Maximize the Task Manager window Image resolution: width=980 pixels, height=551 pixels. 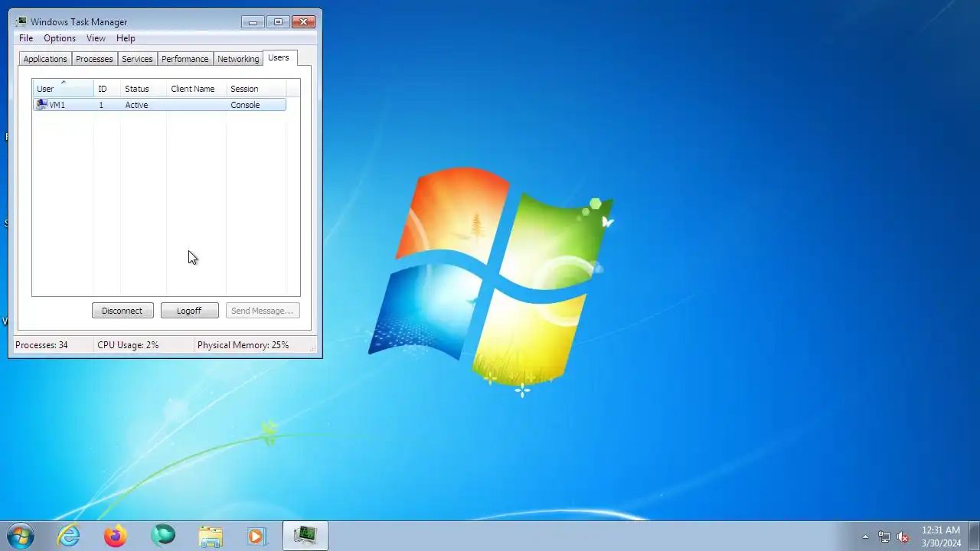(278, 22)
